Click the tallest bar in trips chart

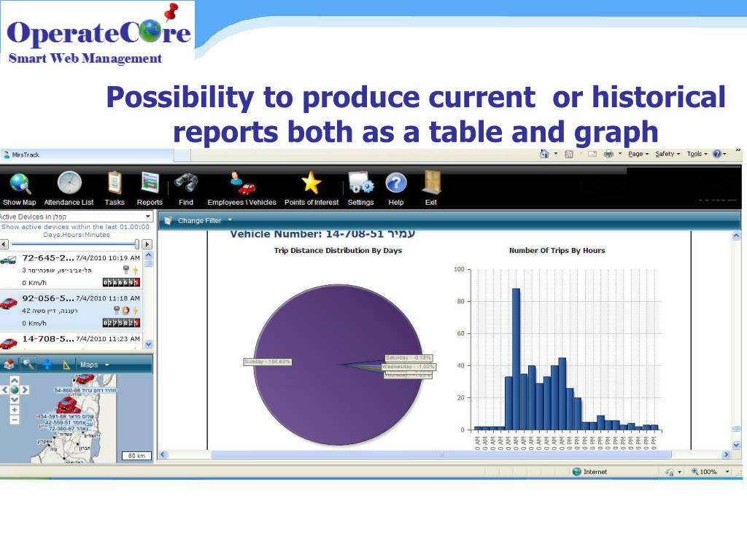point(516,359)
